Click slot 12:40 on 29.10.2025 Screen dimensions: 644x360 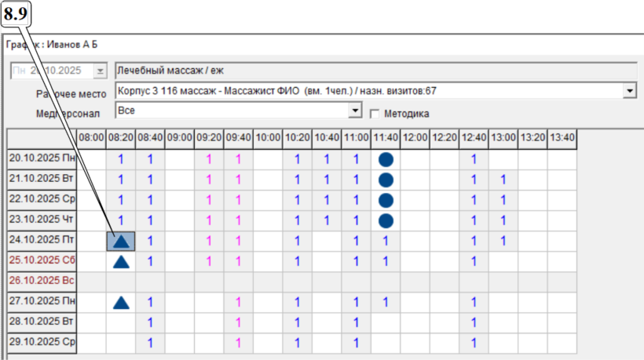tap(474, 343)
